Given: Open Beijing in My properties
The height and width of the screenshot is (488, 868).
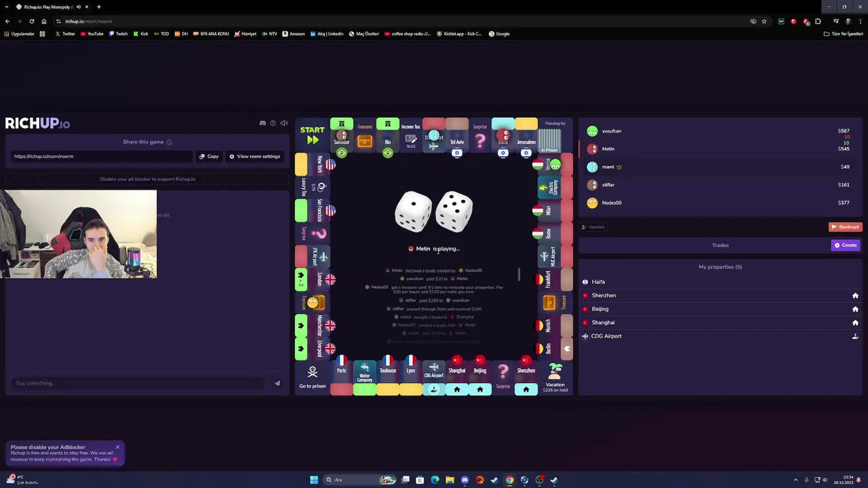Looking at the screenshot, I should pyautogui.click(x=720, y=309).
